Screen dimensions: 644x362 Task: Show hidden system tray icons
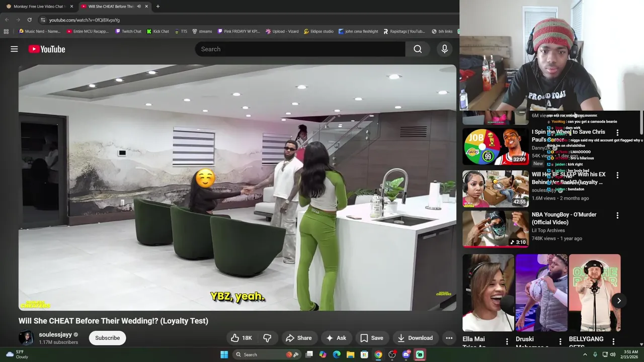[x=585, y=354]
